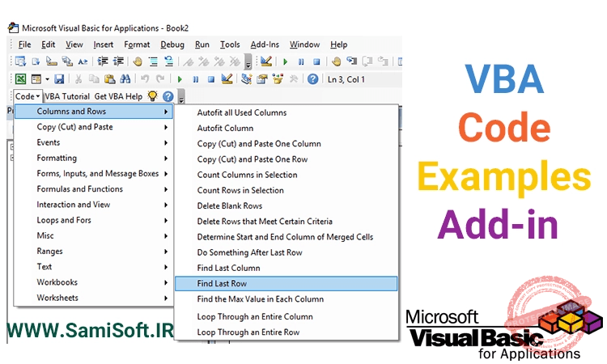
Task: Open the Code dropdown menu
Action: pyautogui.click(x=28, y=96)
